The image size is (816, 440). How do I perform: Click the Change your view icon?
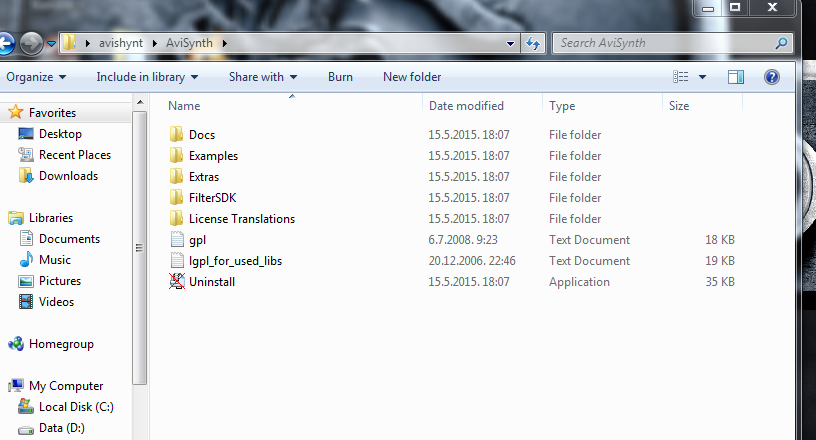click(x=681, y=77)
